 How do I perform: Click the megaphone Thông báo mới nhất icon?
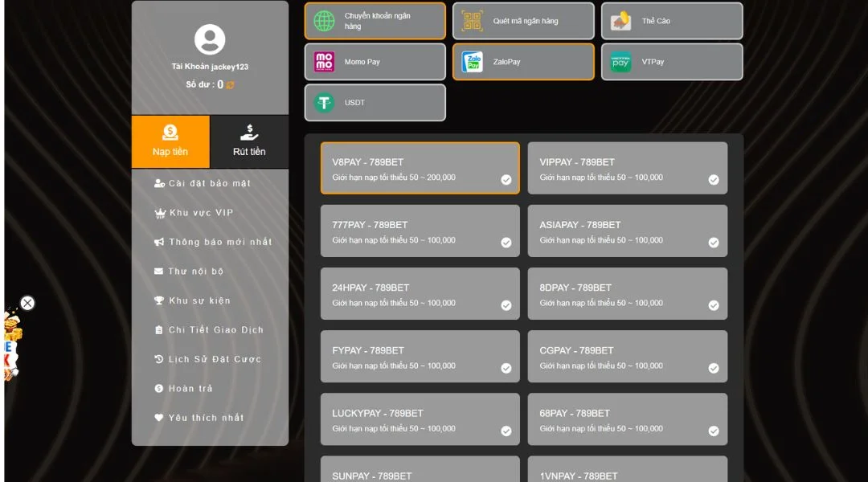tap(159, 242)
